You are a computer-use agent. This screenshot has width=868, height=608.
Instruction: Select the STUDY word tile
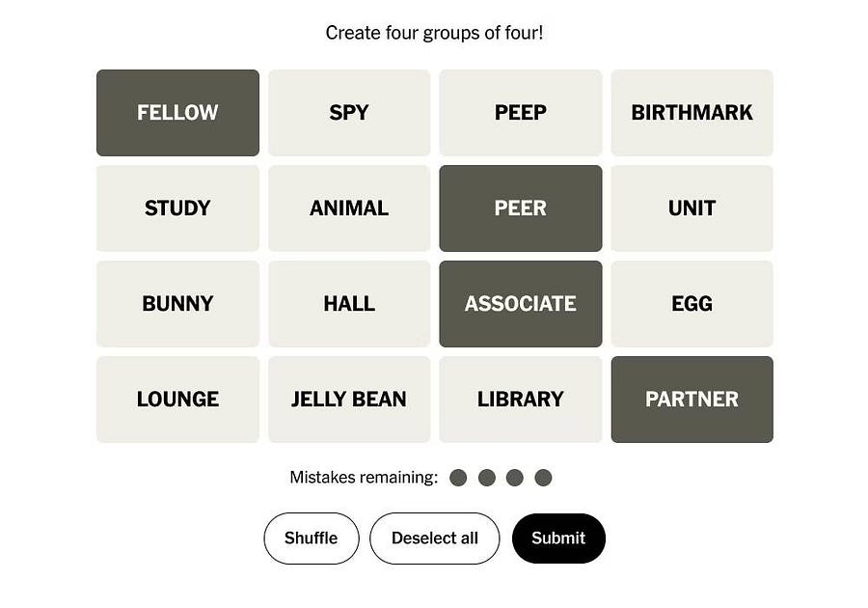tap(177, 208)
